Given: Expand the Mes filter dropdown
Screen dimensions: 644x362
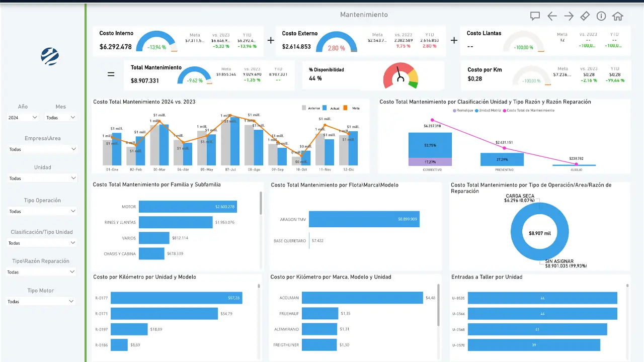Looking at the screenshot, I should pos(60,117).
